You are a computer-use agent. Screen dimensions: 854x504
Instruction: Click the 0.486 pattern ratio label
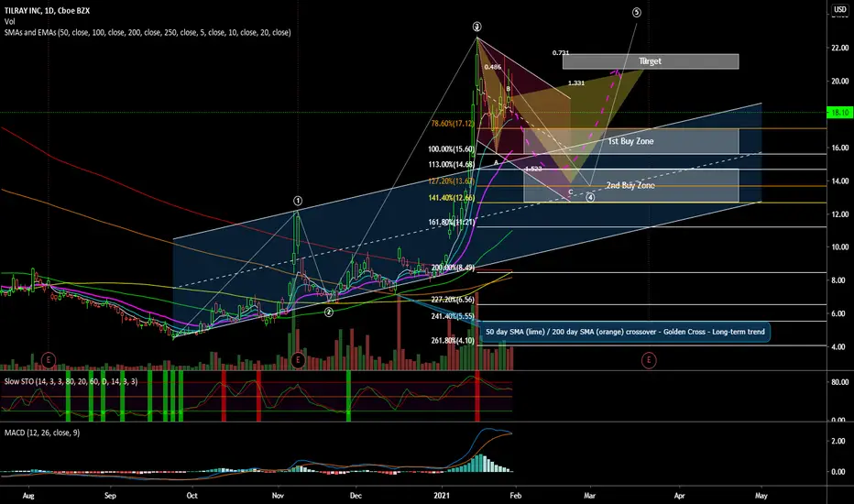[492, 67]
